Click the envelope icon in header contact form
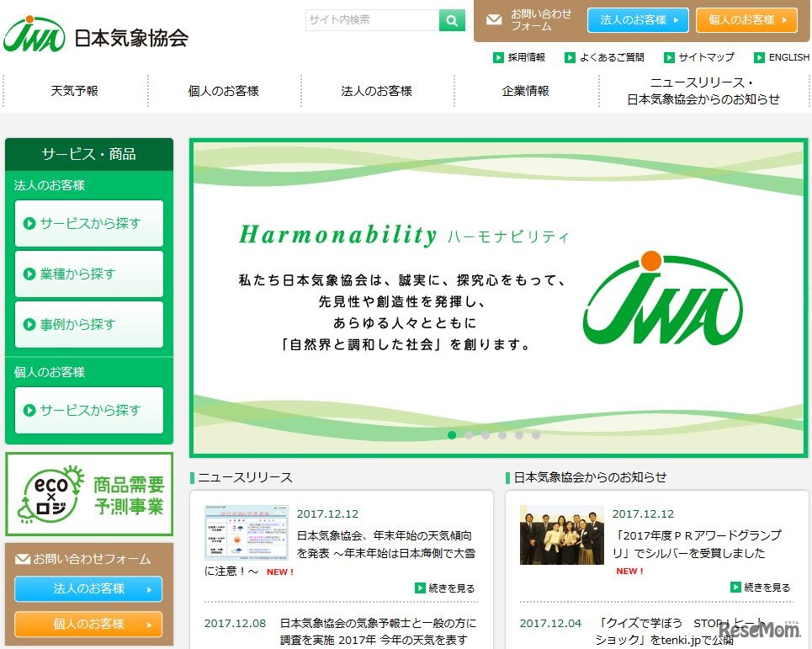This screenshot has height=649, width=812. tap(494, 19)
